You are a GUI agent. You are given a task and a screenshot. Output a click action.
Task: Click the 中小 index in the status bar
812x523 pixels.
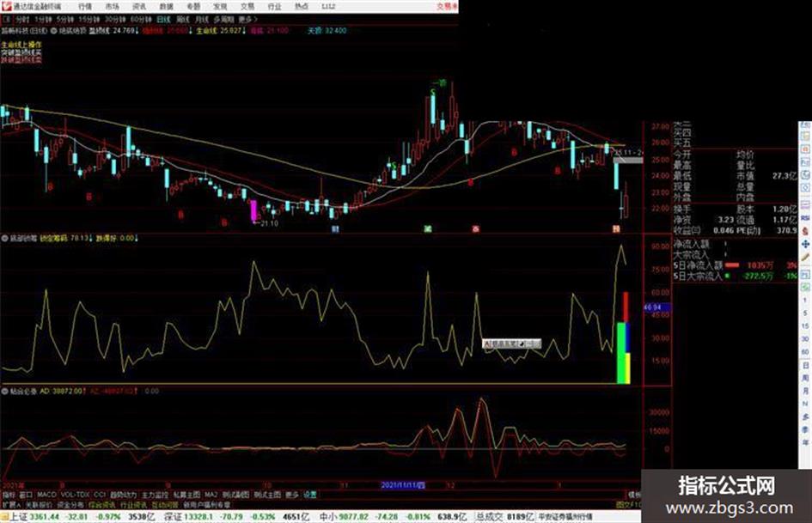tap(327, 517)
